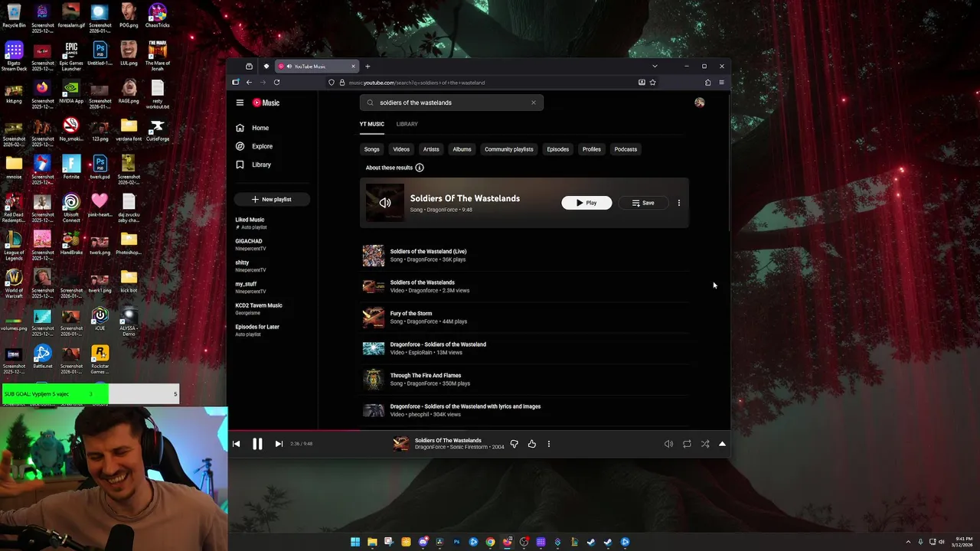The image size is (980, 551).
Task: Open the browser extensions icon
Action: [707, 83]
